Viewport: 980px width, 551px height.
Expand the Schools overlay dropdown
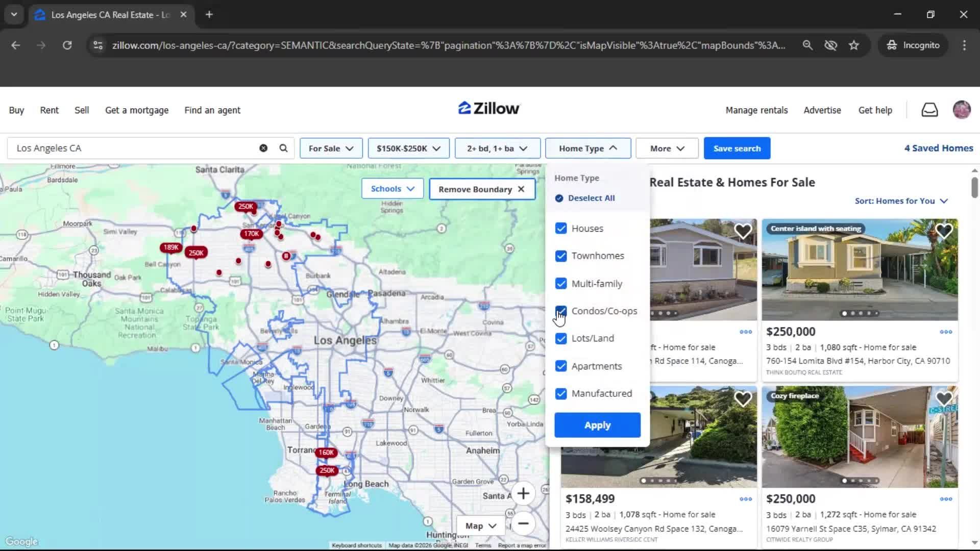pyautogui.click(x=392, y=188)
